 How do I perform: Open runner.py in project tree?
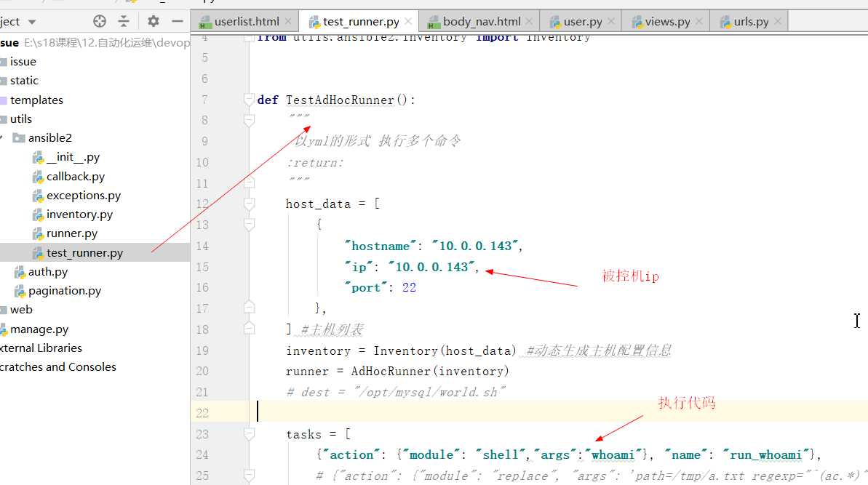coord(72,233)
